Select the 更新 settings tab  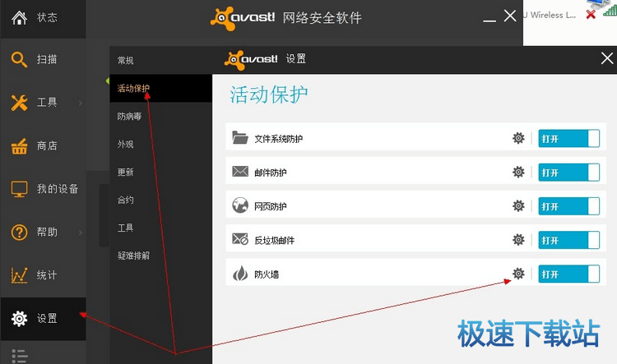pos(126,173)
